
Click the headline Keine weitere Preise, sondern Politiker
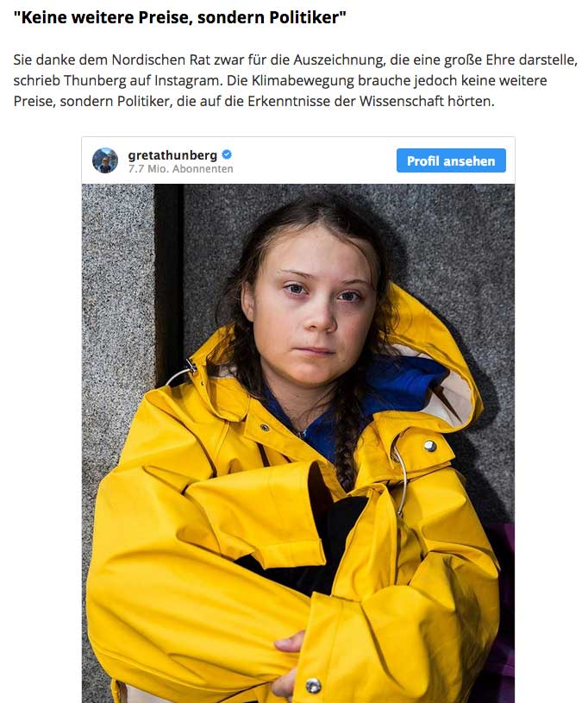point(179,17)
